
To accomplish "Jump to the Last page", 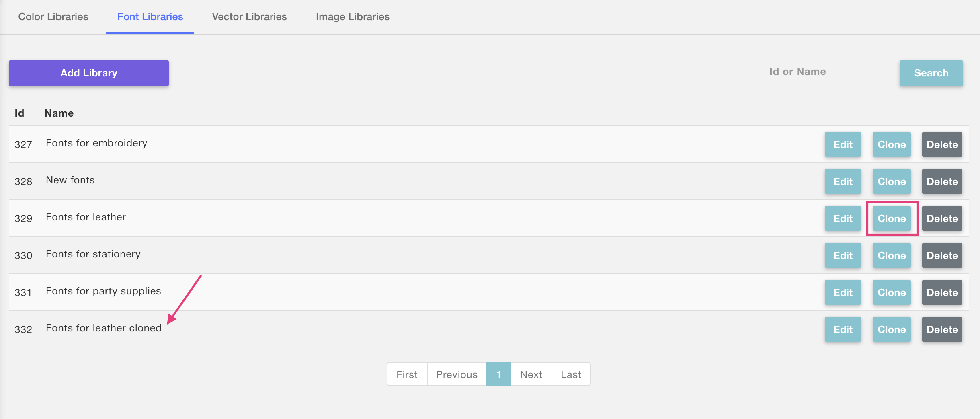I will tap(571, 374).
